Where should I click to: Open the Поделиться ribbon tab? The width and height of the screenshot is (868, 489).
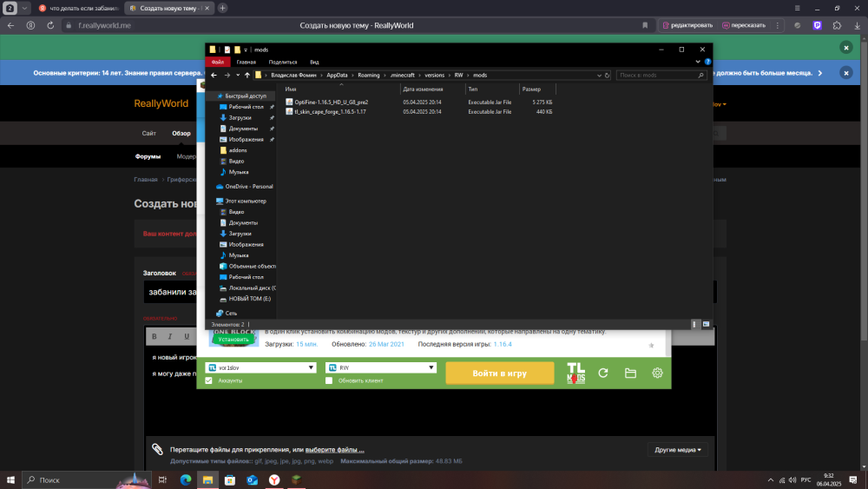283,62
